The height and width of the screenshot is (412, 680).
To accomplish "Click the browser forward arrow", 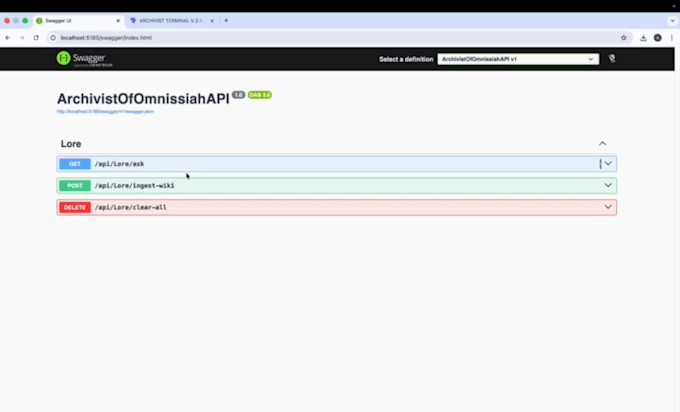I will point(22,38).
